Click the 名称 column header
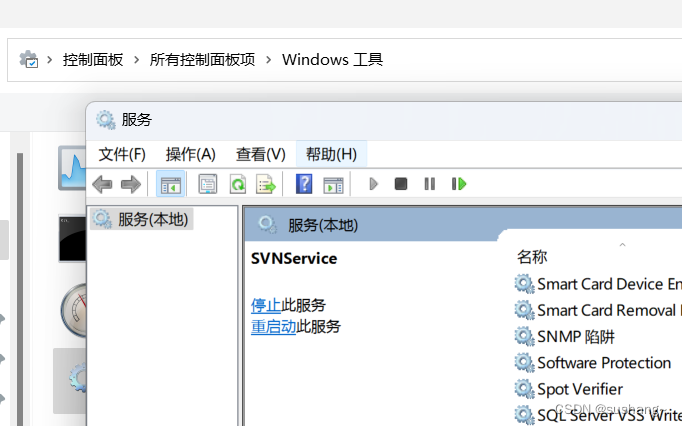682x426 pixels. 532,257
